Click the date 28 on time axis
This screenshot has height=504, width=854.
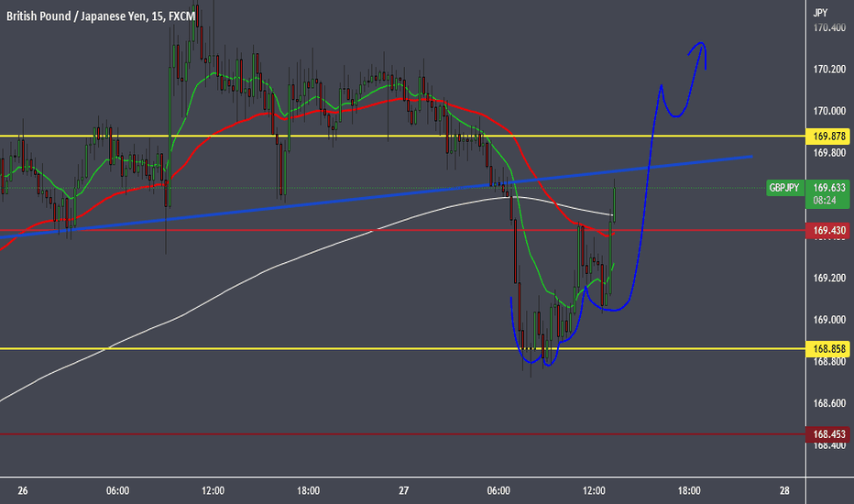coord(784,491)
